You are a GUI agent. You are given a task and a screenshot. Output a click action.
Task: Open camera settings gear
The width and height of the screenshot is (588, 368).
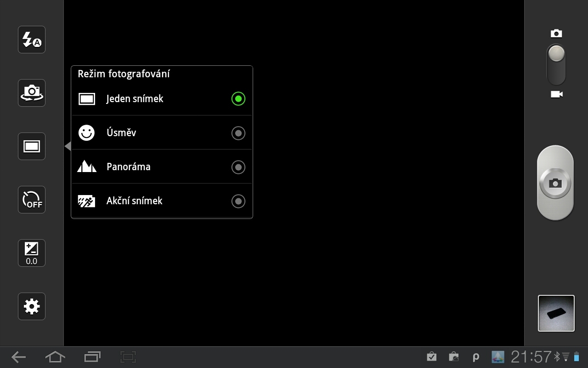click(32, 306)
